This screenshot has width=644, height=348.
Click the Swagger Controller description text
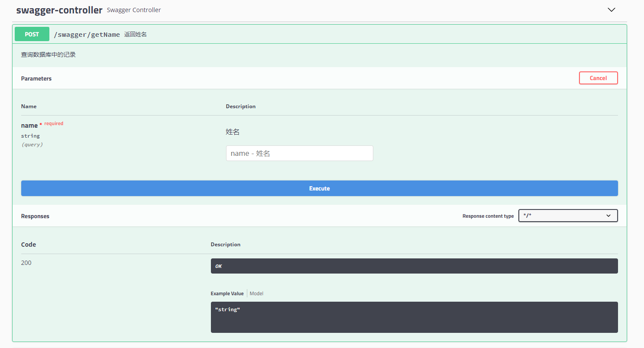click(134, 10)
